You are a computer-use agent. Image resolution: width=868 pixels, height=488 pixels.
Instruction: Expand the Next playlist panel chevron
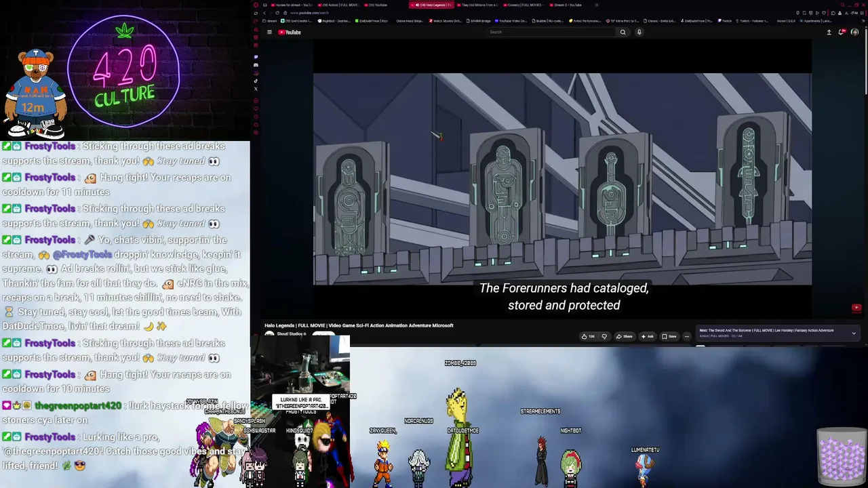click(854, 333)
